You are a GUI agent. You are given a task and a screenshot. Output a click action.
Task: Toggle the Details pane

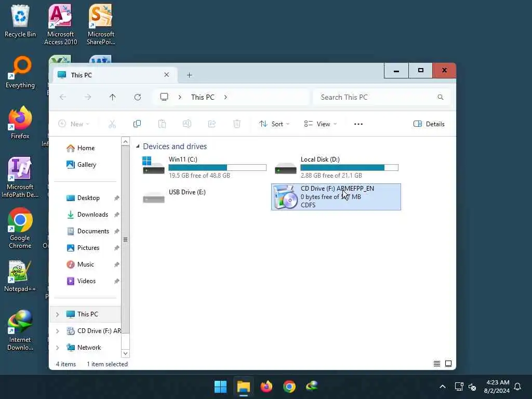coord(429,124)
